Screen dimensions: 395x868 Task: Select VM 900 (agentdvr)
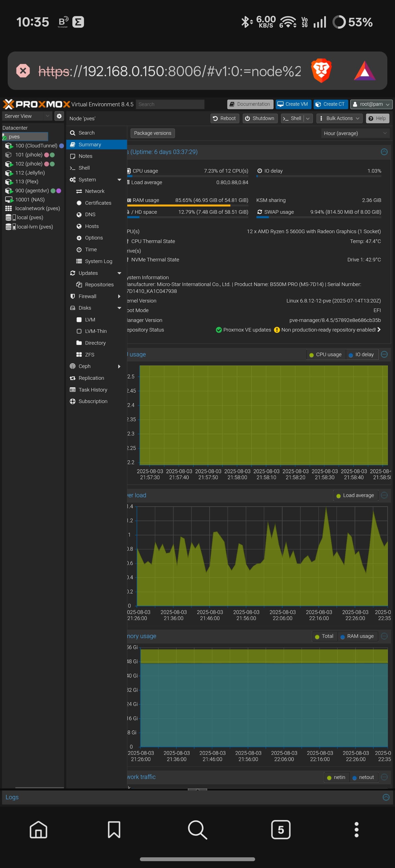click(32, 190)
